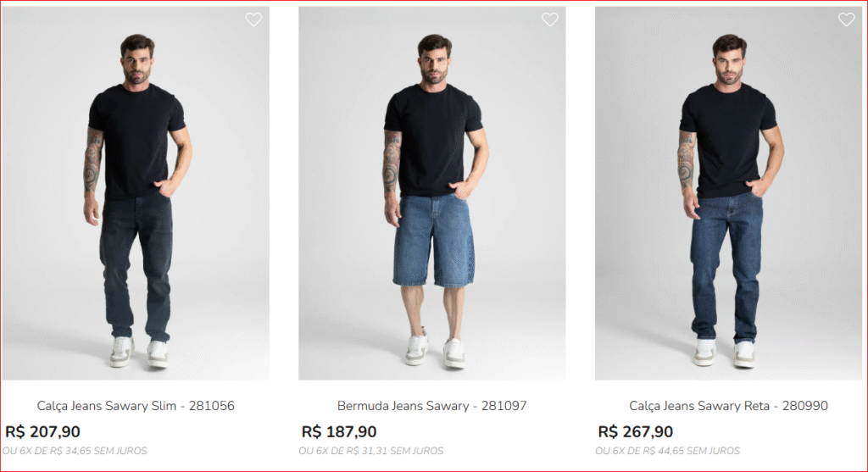Click the black t-shirt in the Sawary Reta photo
The width and height of the screenshot is (868, 472).
[x=728, y=136]
